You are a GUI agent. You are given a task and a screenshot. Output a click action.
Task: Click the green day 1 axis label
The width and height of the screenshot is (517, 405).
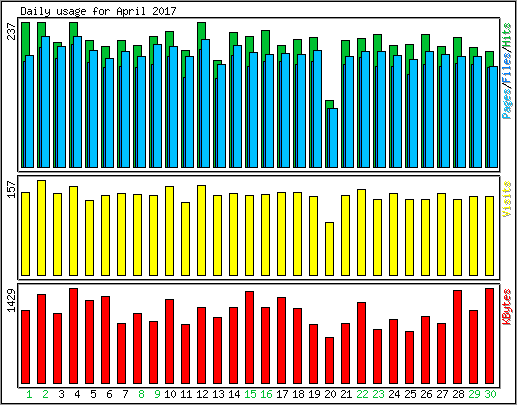click(x=29, y=394)
